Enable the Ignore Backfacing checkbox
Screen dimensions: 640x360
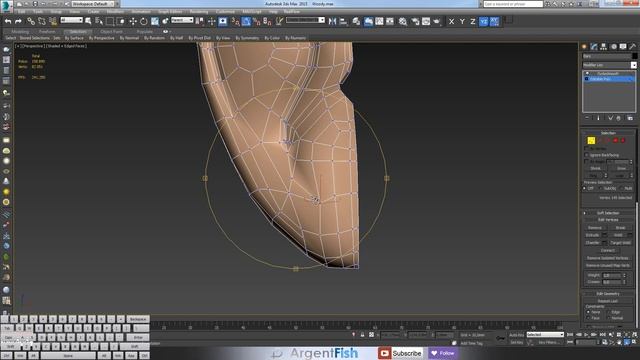click(x=587, y=155)
